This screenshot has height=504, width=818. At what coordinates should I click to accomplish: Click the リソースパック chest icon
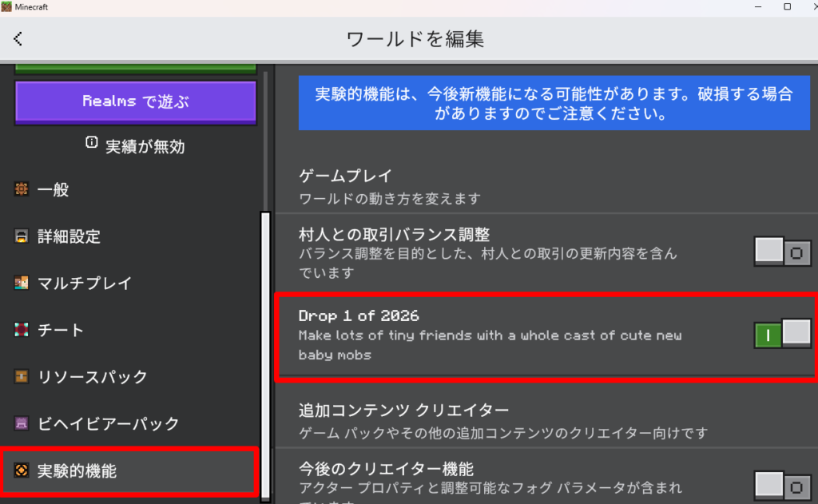pyautogui.click(x=22, y=376)
